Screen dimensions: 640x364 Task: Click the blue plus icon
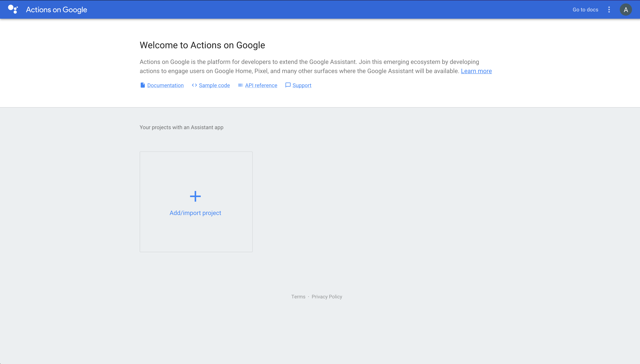point(195,196)
